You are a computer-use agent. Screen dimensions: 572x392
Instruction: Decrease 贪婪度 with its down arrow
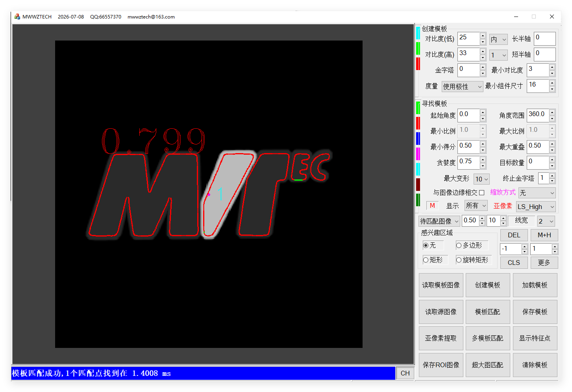pyautogui.click(x=483, y=166)
